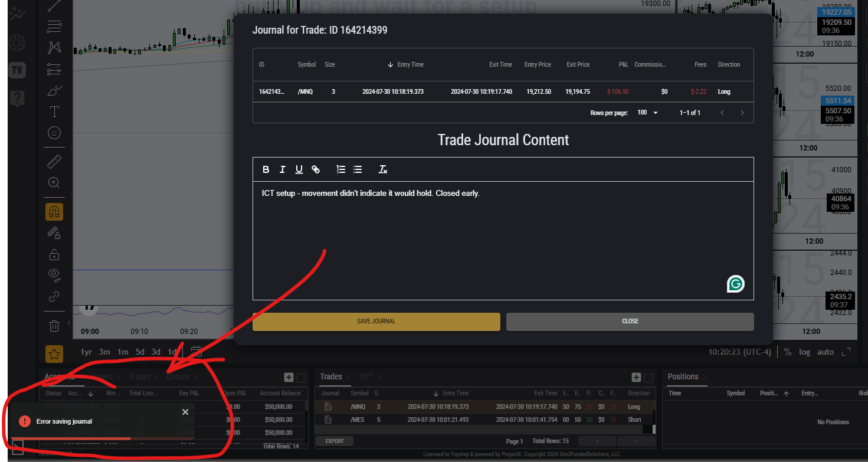Insert a link in journal editor
Screen dimensions: 868x462
[316, 169]
